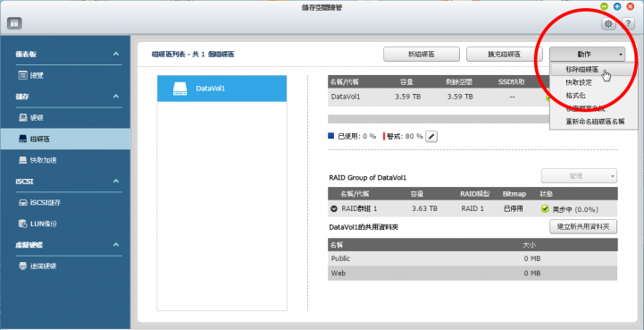Click the RAID 1 type cell
This screenshot has width=644, height=330.
473,209
